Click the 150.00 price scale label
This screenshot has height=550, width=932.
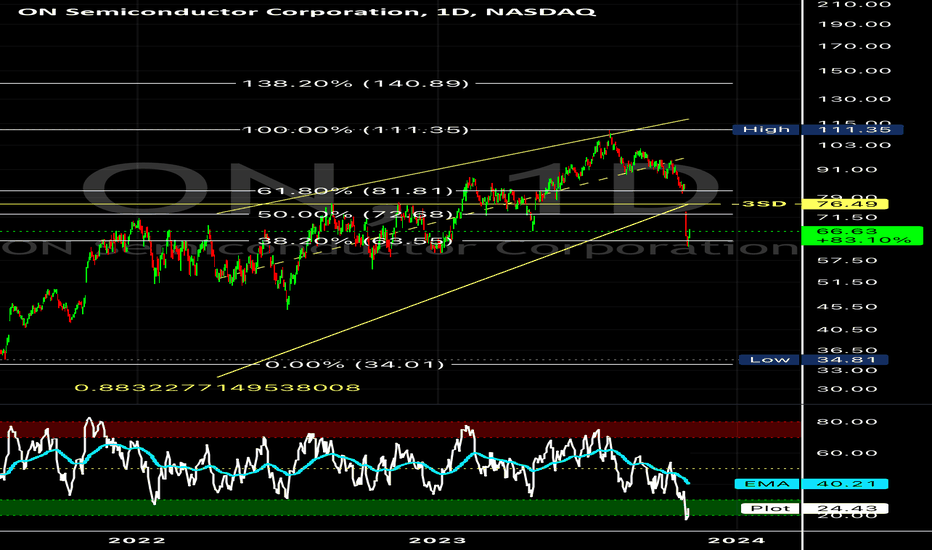click(x=854, y=71)
